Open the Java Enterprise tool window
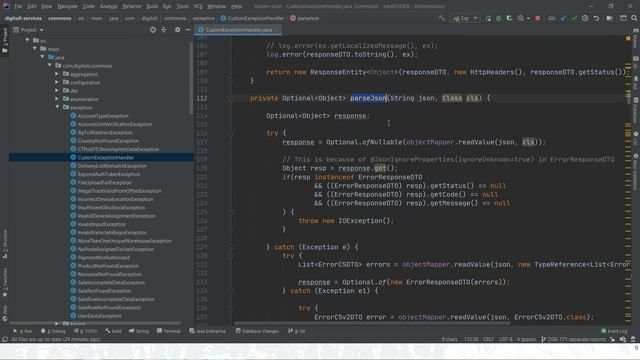This screenshot has height=360, width=640. coord(208,331)
